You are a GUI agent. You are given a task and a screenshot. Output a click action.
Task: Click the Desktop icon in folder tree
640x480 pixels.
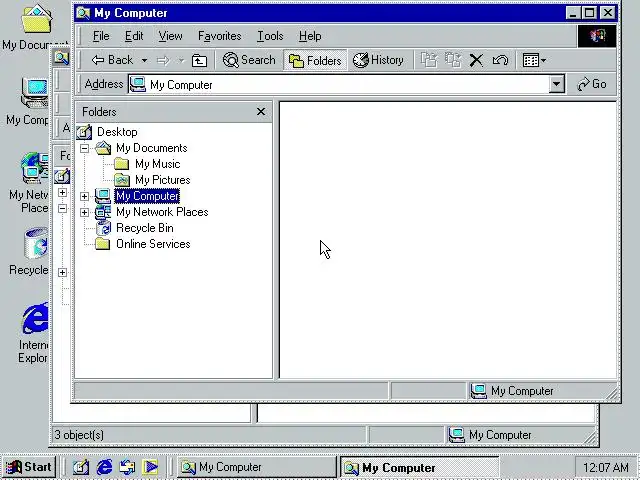(x=84, y=132)
